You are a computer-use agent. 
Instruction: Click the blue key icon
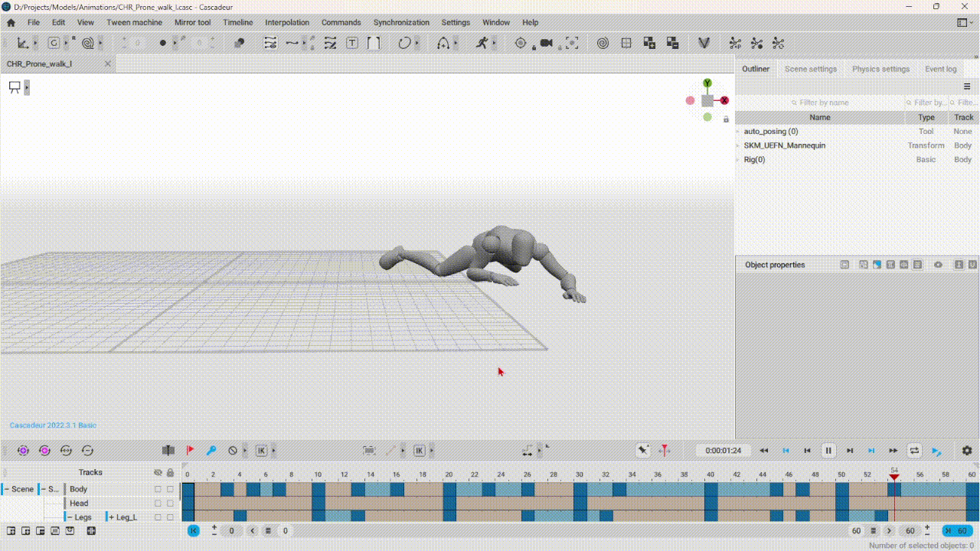(211, 451)
